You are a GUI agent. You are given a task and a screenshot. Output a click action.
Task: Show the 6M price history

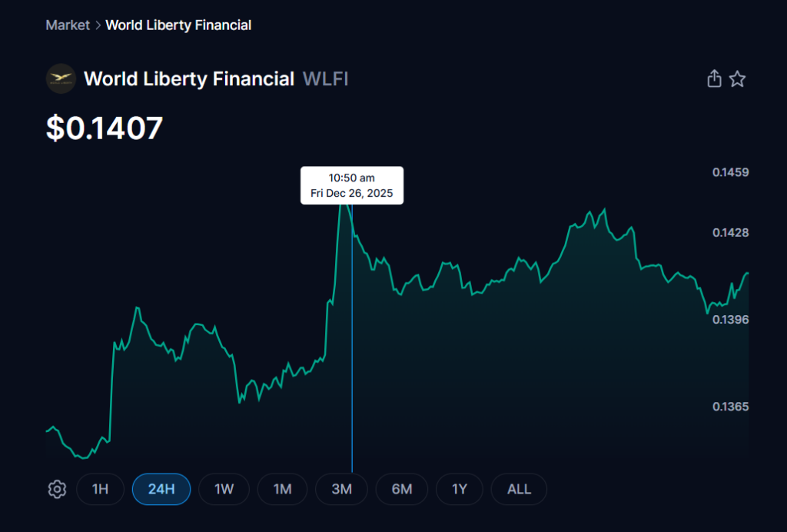[x=401, y=489]
